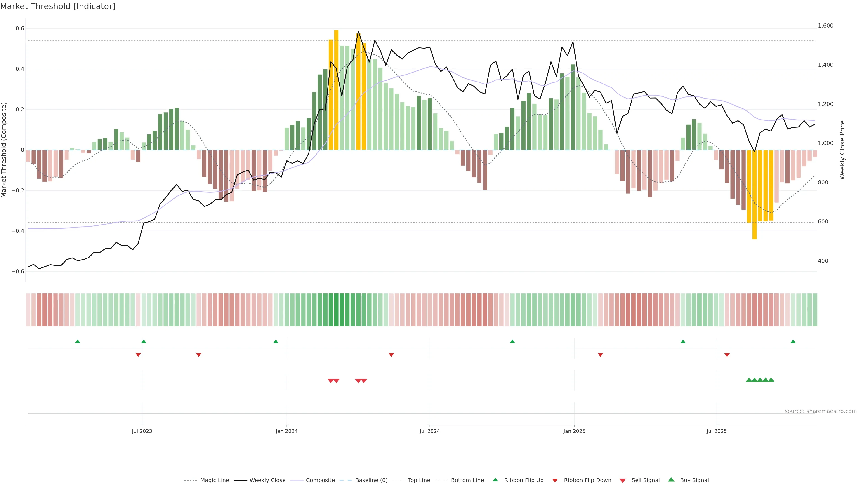Click the last ribbon flip up marker
Screen dimensions: 868x488
793,342
